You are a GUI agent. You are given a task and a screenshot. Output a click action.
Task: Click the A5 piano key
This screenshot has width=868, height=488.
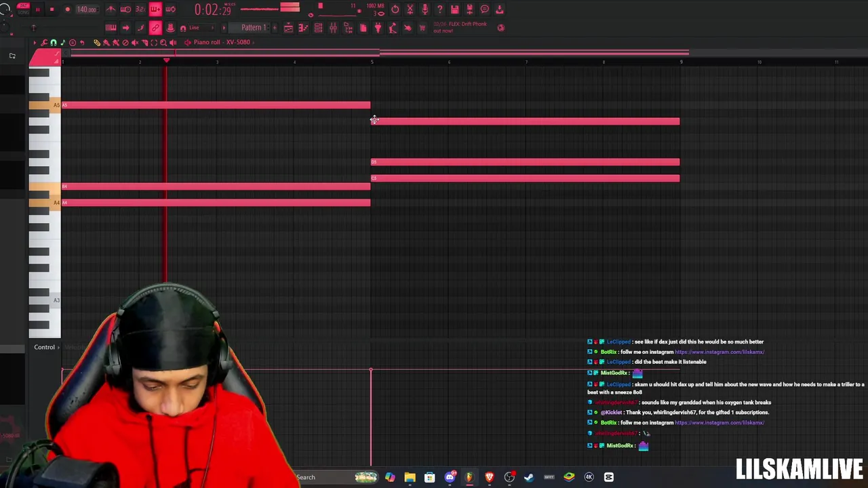(45, 105)
